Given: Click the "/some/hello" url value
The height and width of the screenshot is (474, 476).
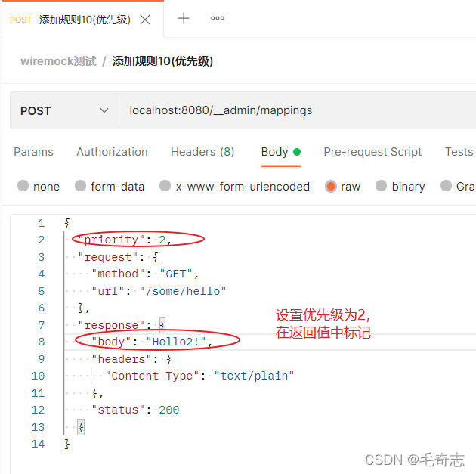Looking at the screenshot, I should (183, 291).
